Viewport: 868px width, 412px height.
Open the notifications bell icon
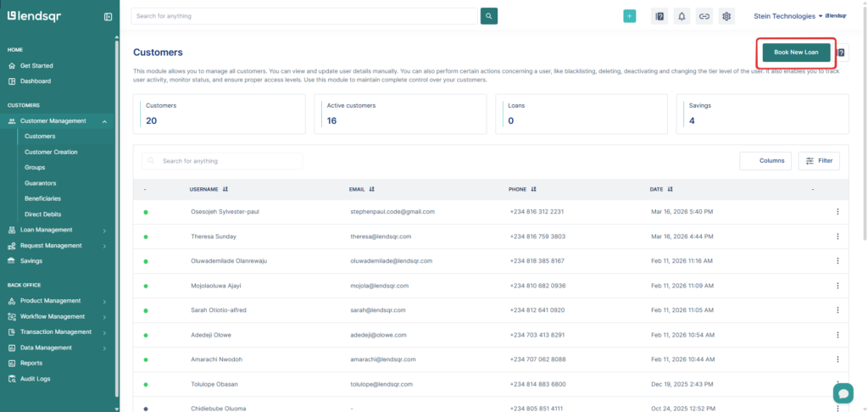coord(682,16)
